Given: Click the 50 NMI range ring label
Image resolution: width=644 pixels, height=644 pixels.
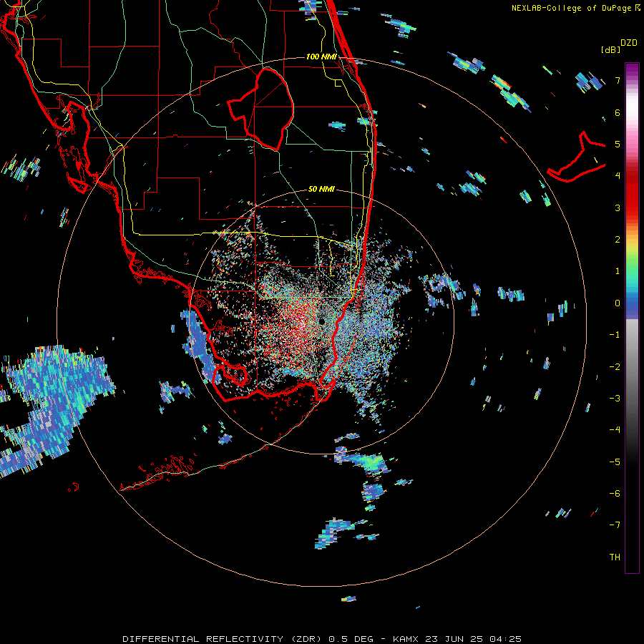Looking at the screenshot, I should 321,189.
